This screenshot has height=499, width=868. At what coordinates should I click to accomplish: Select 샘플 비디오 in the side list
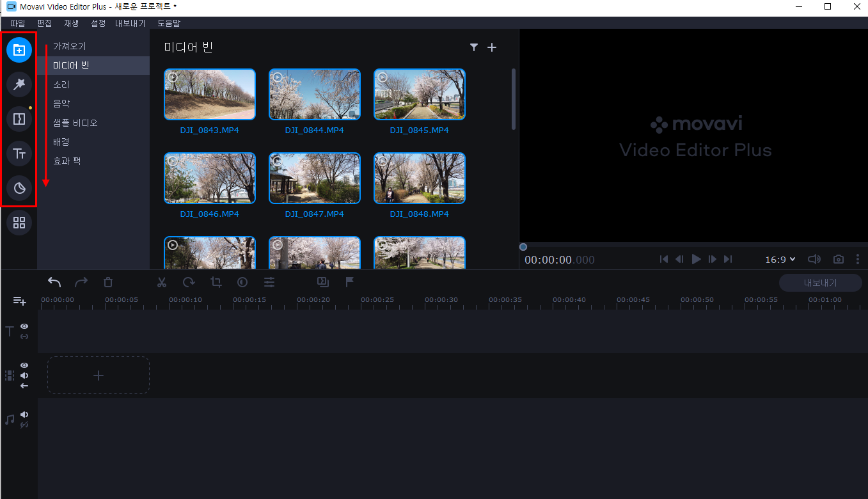click(93, 122)
